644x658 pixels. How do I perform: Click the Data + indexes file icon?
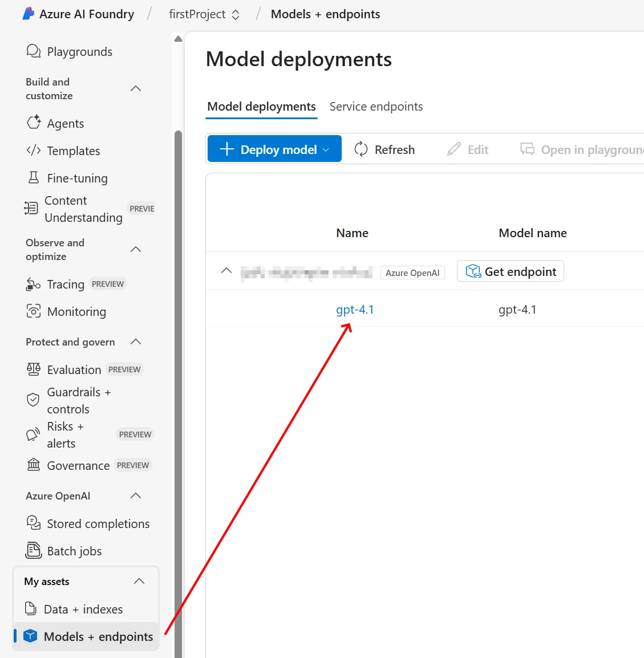31,608
